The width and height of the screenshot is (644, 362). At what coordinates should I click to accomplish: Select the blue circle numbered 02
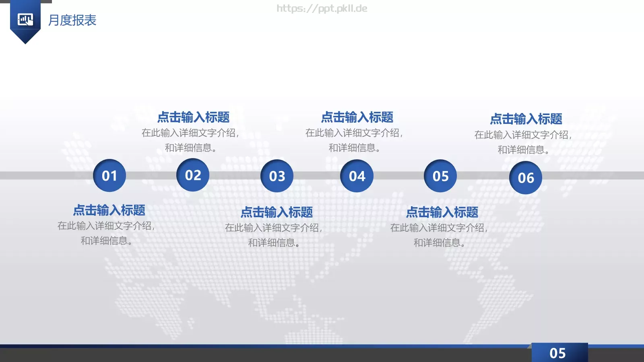(x=193, y=175)
